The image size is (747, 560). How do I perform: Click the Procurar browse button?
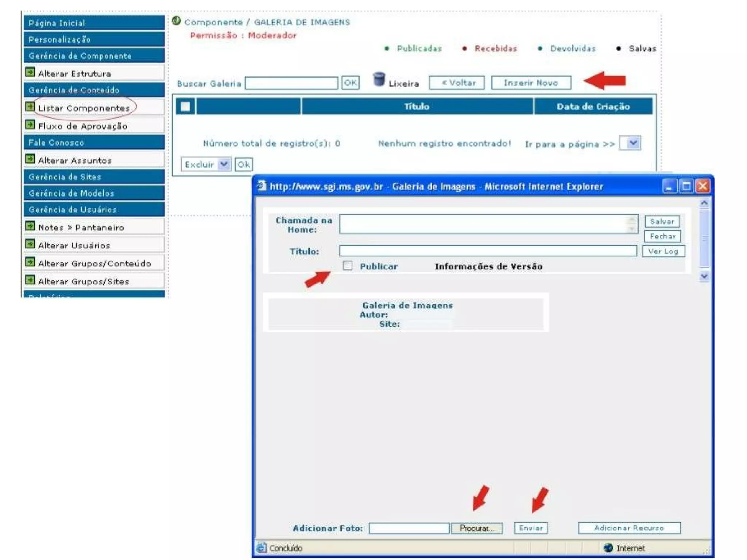476,528
